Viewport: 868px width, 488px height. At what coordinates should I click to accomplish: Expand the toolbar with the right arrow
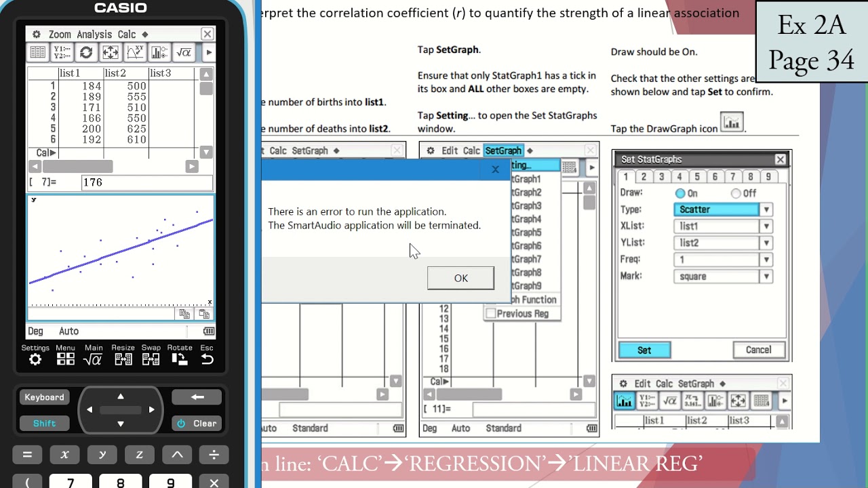209,52
